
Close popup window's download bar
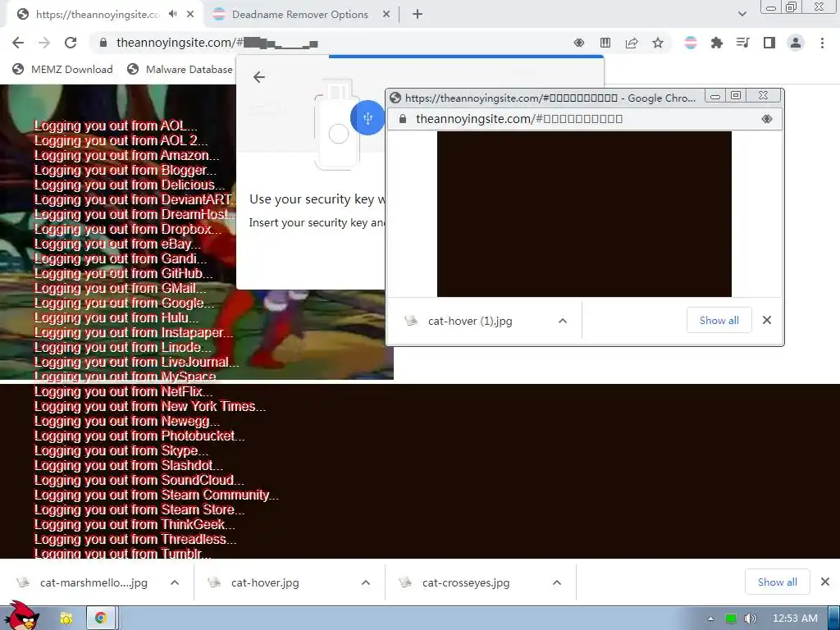[x=767, y=321]
